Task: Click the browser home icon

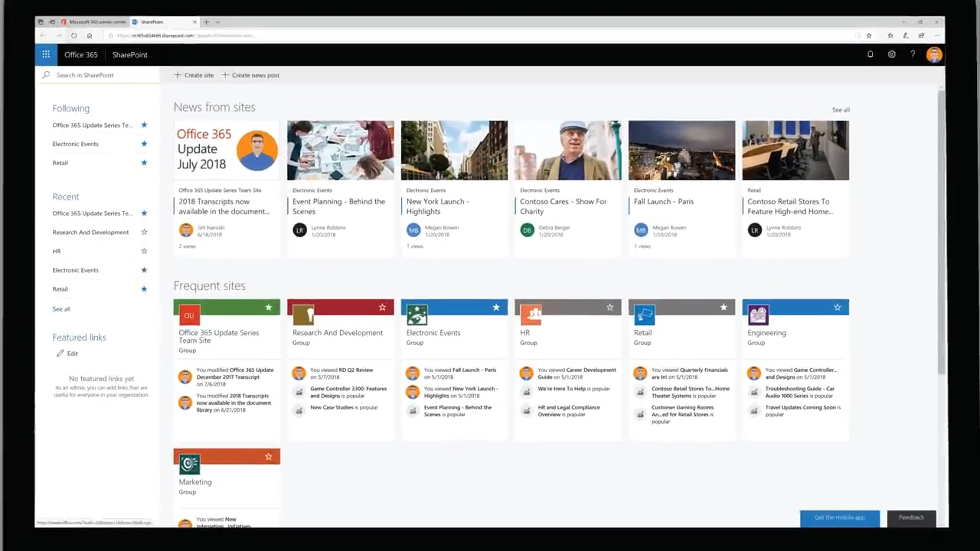Action: click(x=89, y=36)
